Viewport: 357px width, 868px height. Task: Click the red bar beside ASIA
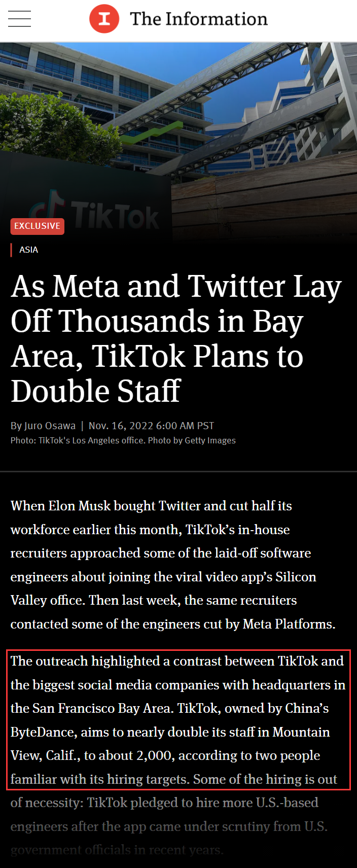11,250
